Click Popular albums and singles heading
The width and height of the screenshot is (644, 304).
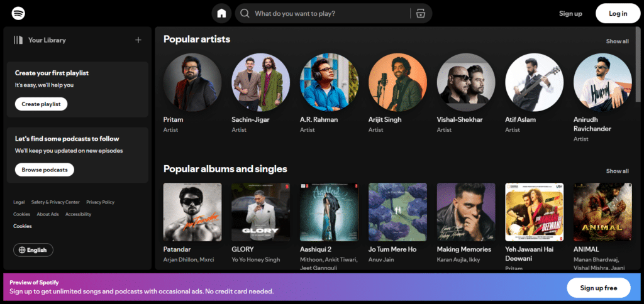[x=225, y=169]
